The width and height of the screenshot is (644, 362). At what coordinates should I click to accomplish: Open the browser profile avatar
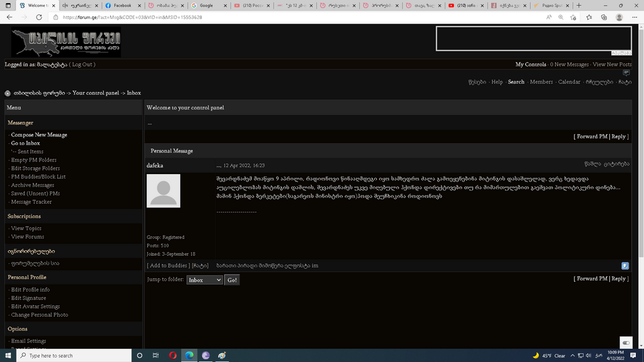pyautogui.click(x=619, y=17)
